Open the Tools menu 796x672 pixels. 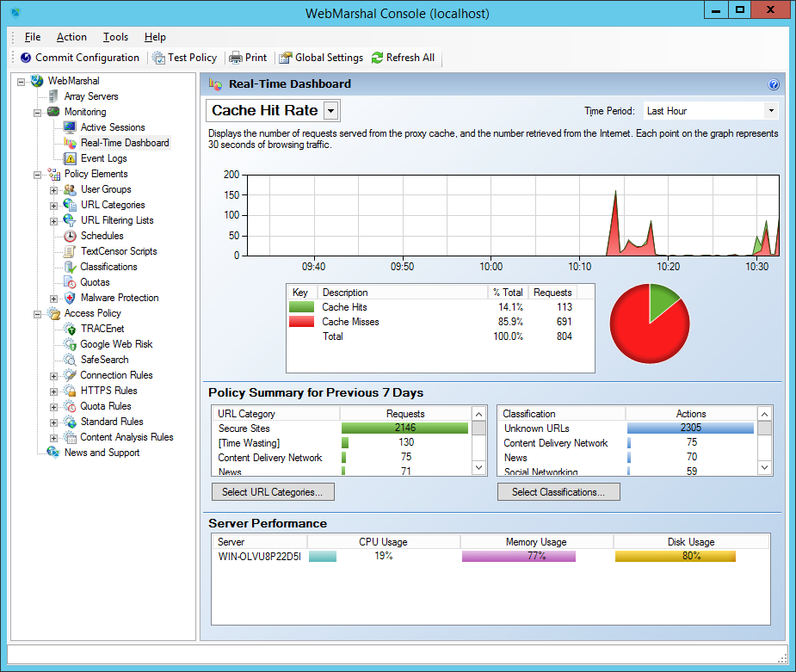point(115,37)
